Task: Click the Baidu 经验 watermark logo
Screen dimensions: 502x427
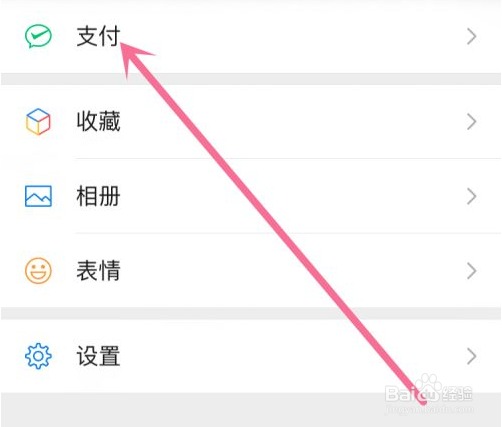Action: (x=429, y=389)
